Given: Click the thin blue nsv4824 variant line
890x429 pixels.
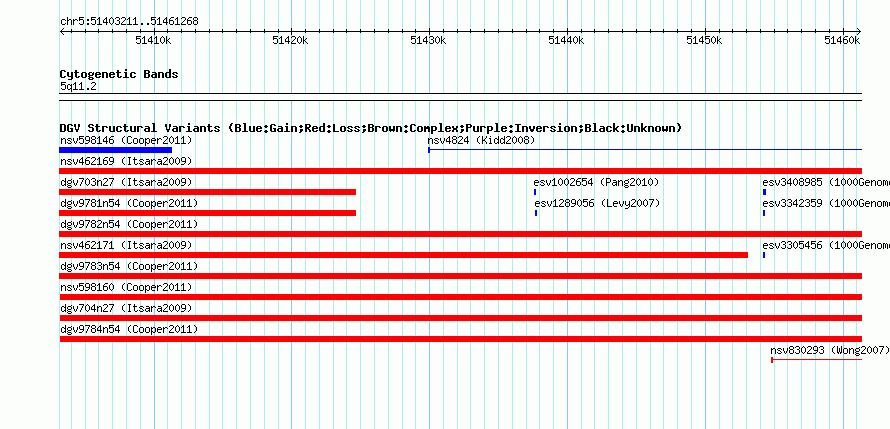Looking at the screenshot, I should point(645,150).
